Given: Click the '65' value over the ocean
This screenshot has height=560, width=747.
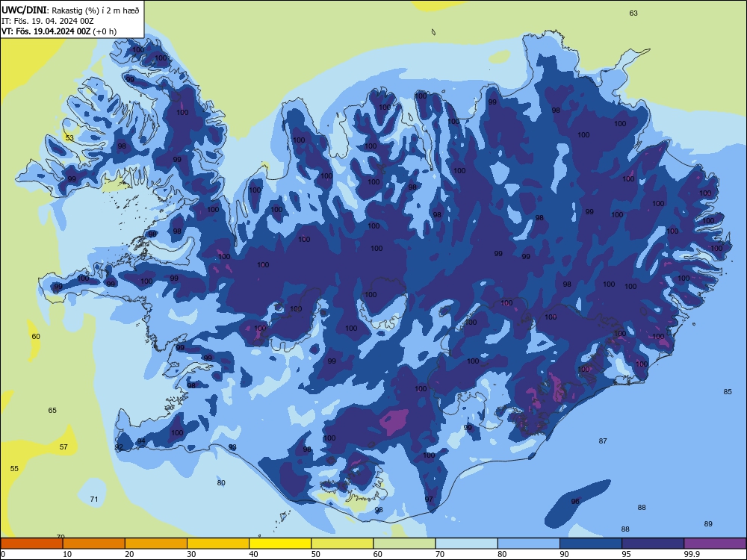Looking at the screenshot, I should (52, 410).
